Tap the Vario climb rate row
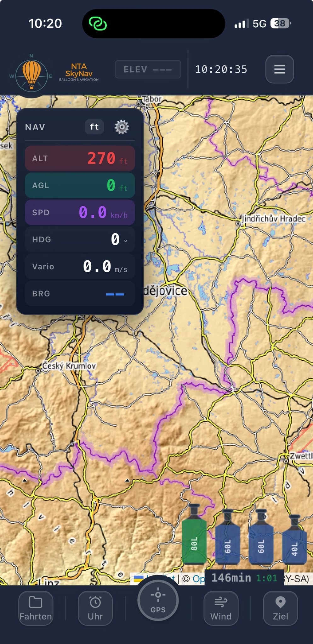Viewport: 313px width, 644px height. pyautogui.click(x=80, y=266)
